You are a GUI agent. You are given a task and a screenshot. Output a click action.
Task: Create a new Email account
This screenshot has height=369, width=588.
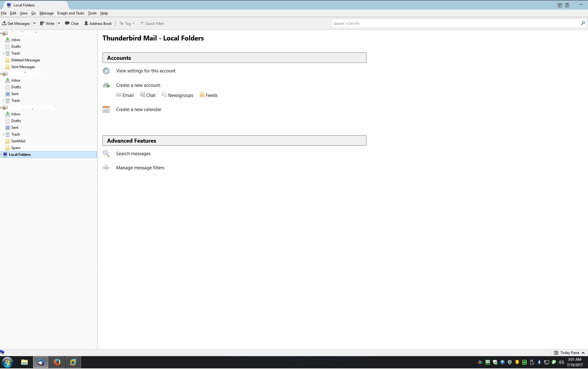click(125, 95)
